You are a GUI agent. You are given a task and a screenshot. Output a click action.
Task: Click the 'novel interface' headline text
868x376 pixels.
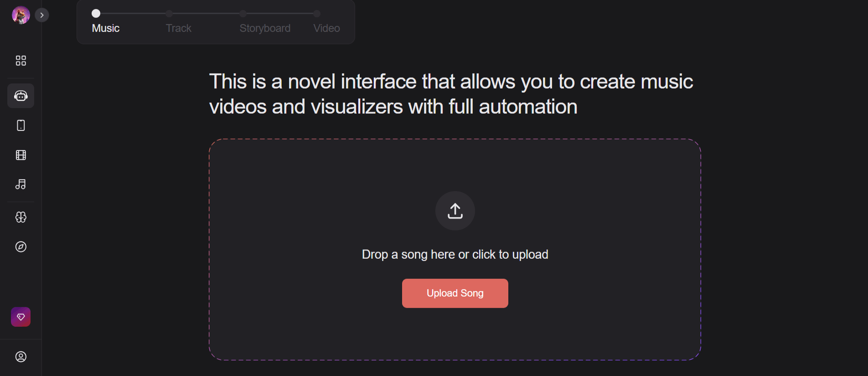pos(451,94)
